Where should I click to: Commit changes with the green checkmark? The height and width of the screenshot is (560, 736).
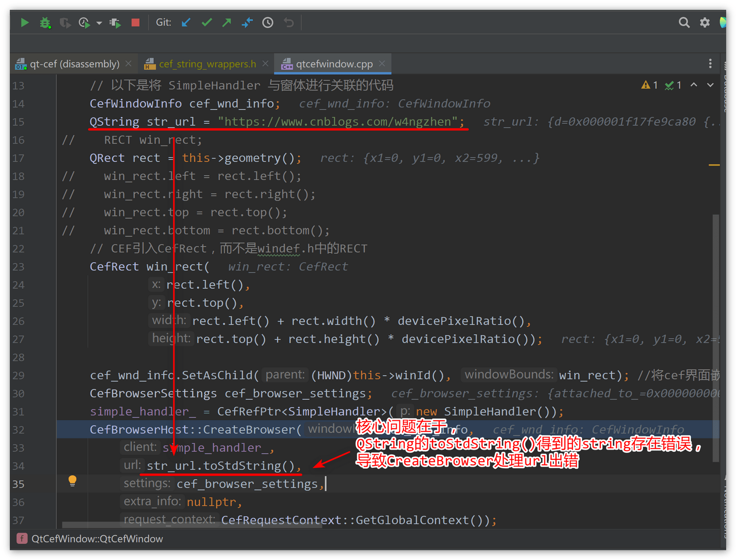[206, 22]
